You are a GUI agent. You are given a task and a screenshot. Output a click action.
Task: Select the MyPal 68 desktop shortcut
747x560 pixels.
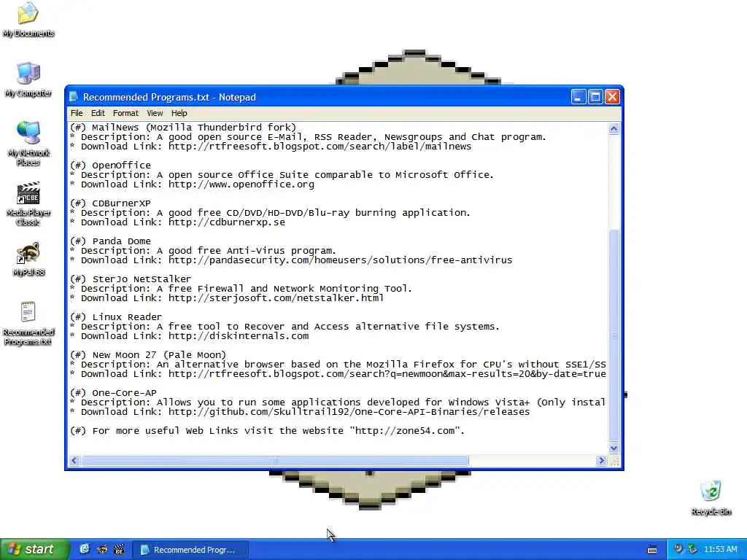(28, 259)
